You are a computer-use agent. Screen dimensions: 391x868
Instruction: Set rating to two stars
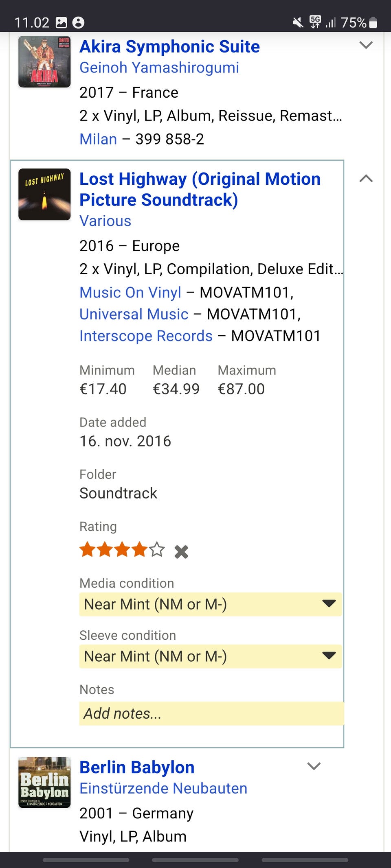105,549
